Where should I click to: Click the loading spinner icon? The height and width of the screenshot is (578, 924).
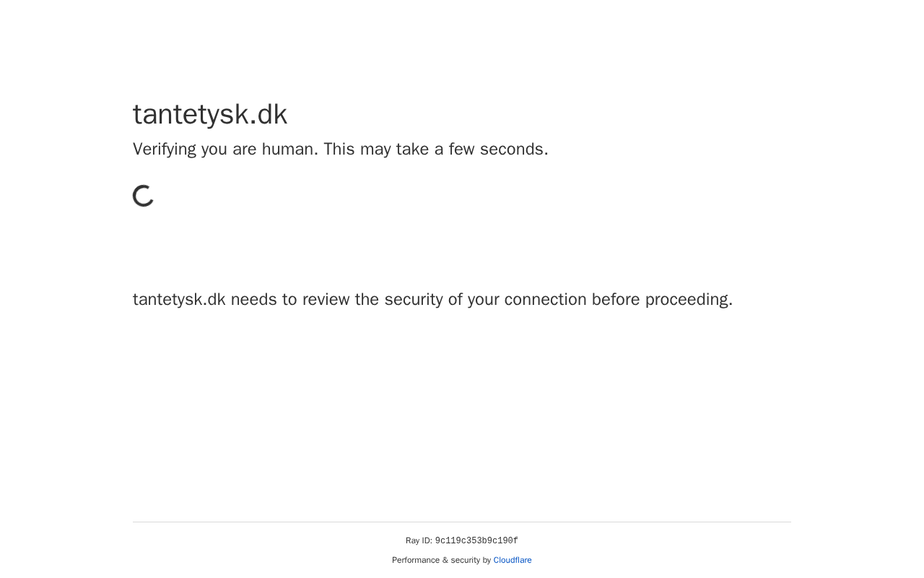pyautogui.click(x=144, y=196)
